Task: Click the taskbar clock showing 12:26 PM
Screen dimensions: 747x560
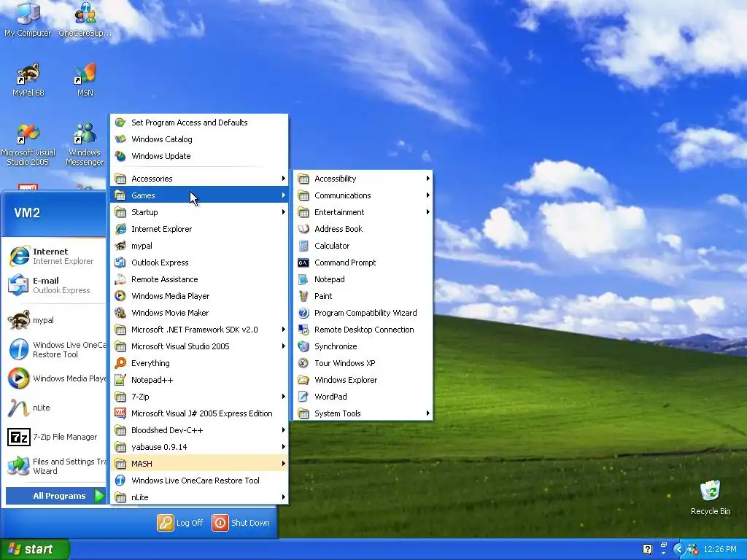Action: point(719,549)
